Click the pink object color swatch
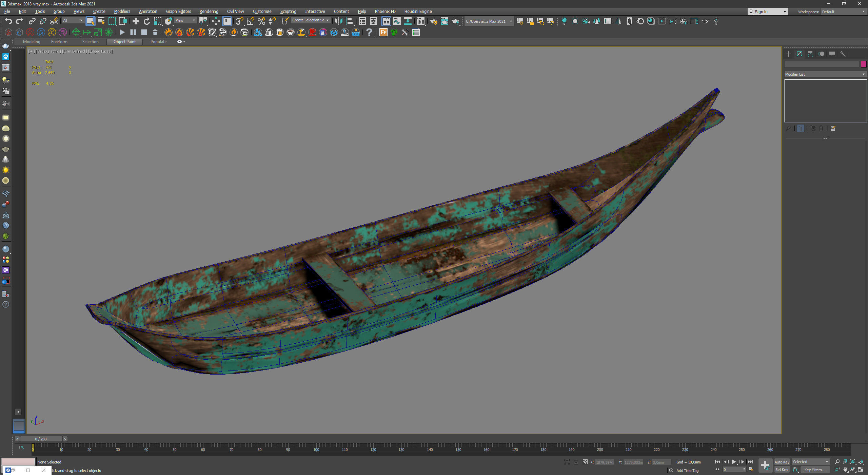The width and height of the screenshot is (868, 475). (863, 64)
